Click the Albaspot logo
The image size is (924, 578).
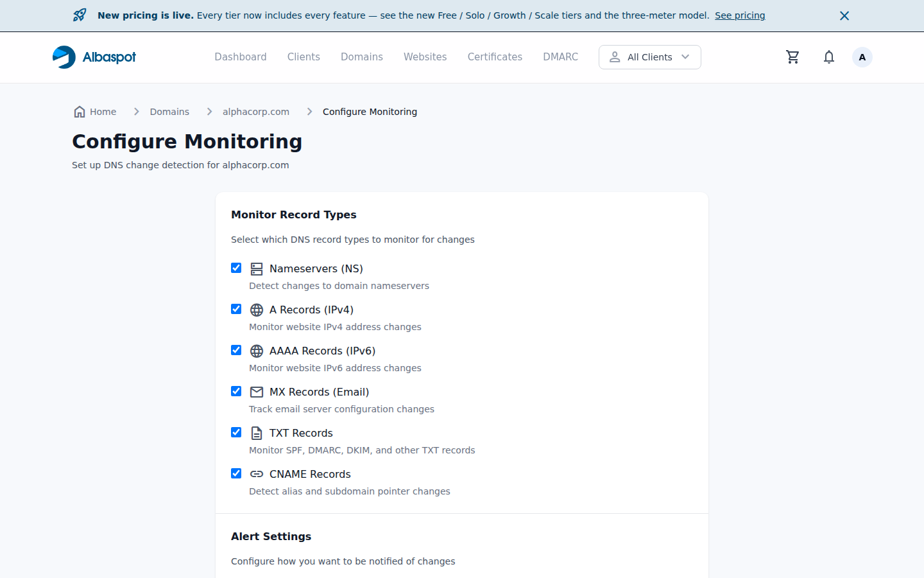[x=94, y=57]
